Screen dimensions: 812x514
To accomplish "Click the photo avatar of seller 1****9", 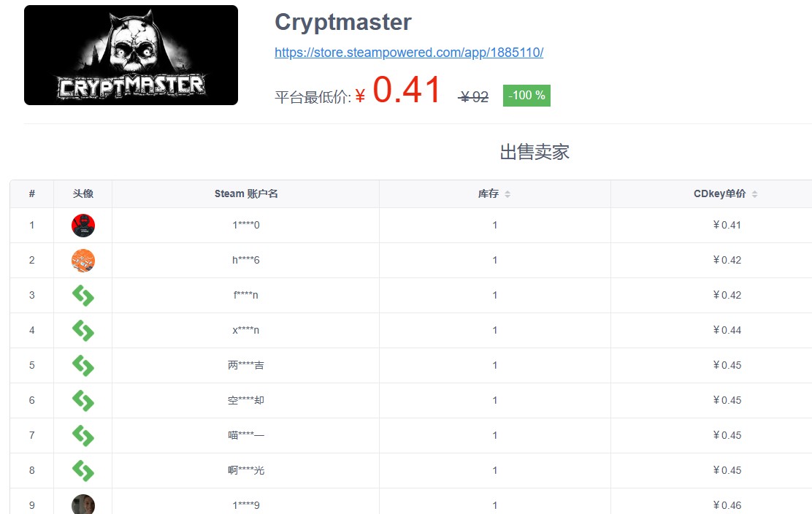I will tap(83, 505).
